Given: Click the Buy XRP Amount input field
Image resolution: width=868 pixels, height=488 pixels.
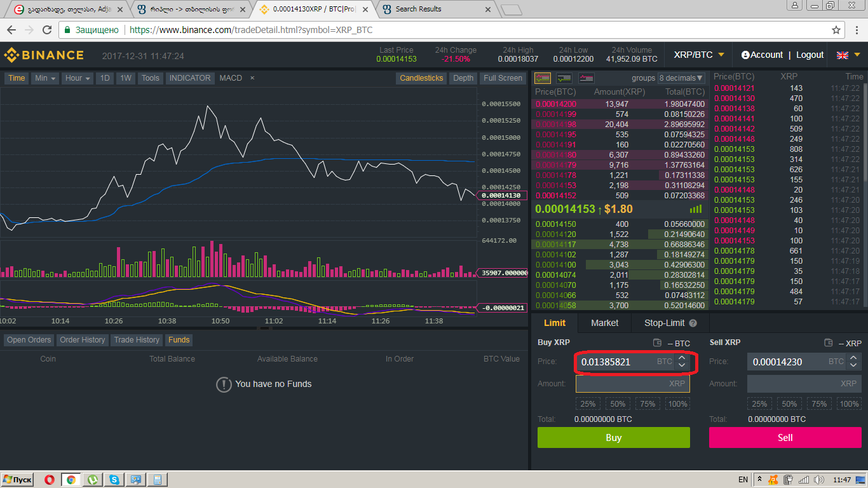Looking at the screenshot, I should [633, 384].
